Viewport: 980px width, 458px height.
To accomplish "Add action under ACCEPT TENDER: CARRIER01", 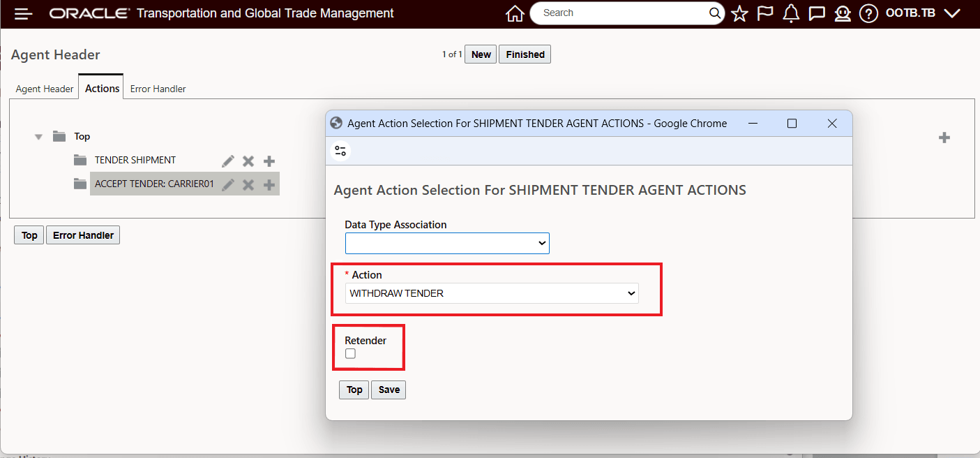I will pyautogui.click(x=269, y=185).
